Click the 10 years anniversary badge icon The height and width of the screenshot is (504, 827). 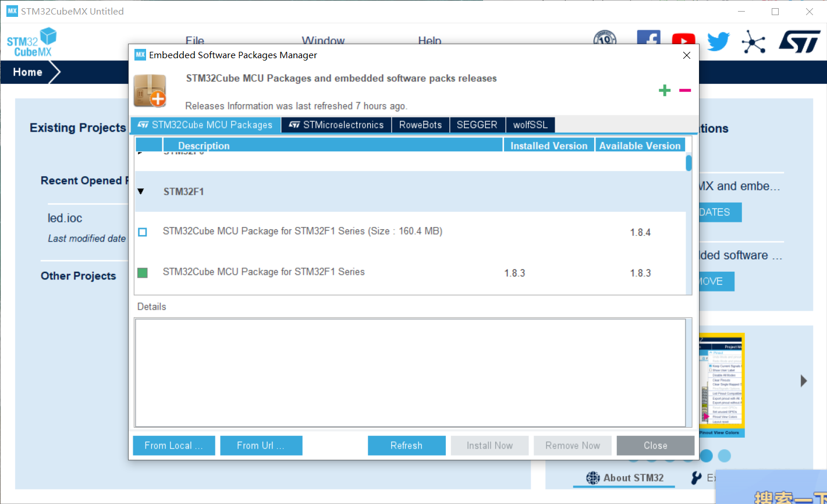coord(605,38)
